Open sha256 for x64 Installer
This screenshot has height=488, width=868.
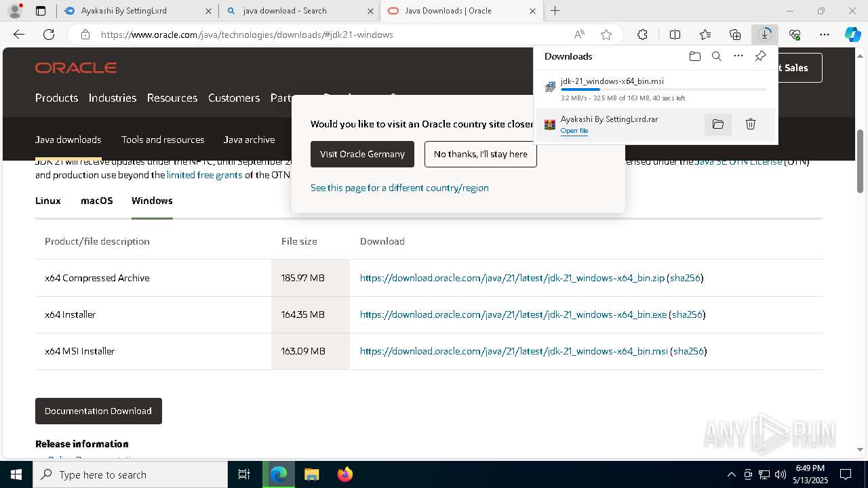pyautogui.click(x=687, y=314)
